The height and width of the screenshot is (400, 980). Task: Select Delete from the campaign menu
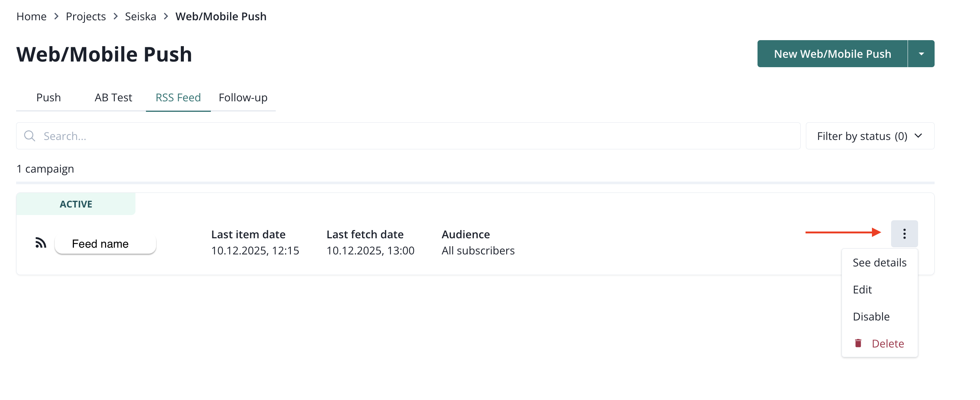click(888, 344)
